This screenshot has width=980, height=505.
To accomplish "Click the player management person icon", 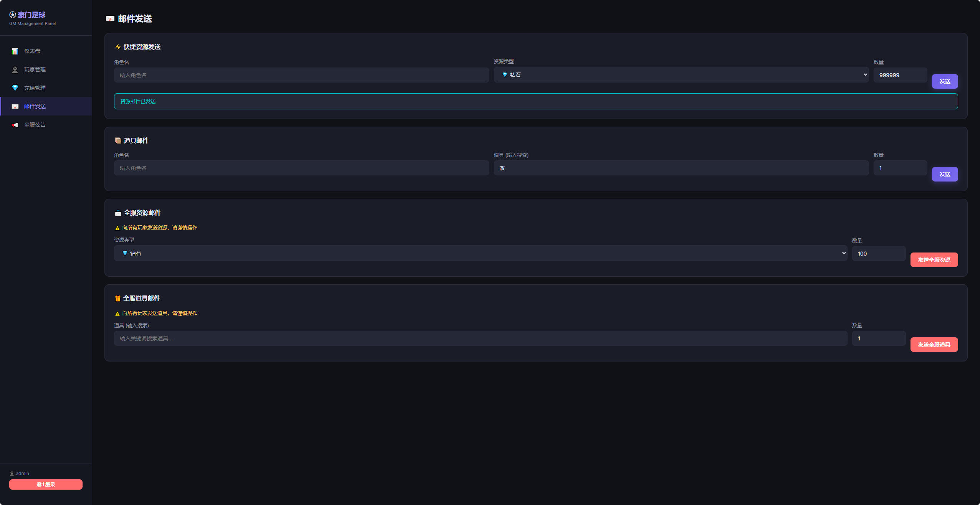I will (15, 70).
